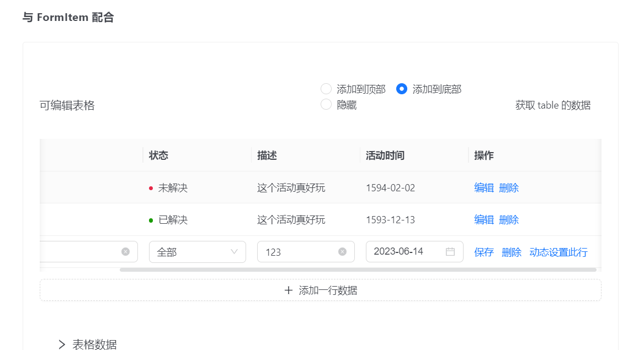644x350 pixels.
Task: Click the green status dot beside 已解决
Action: [x=149, y=219]
